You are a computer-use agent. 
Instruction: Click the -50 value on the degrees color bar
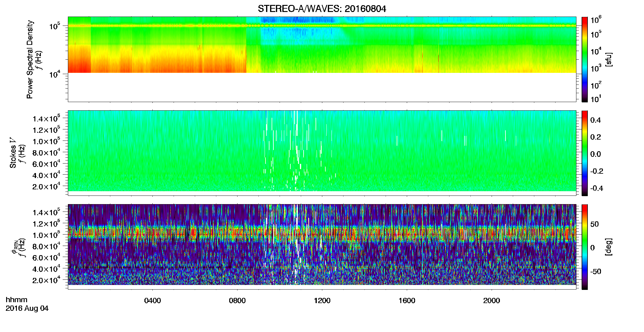(x=595, y=272)
